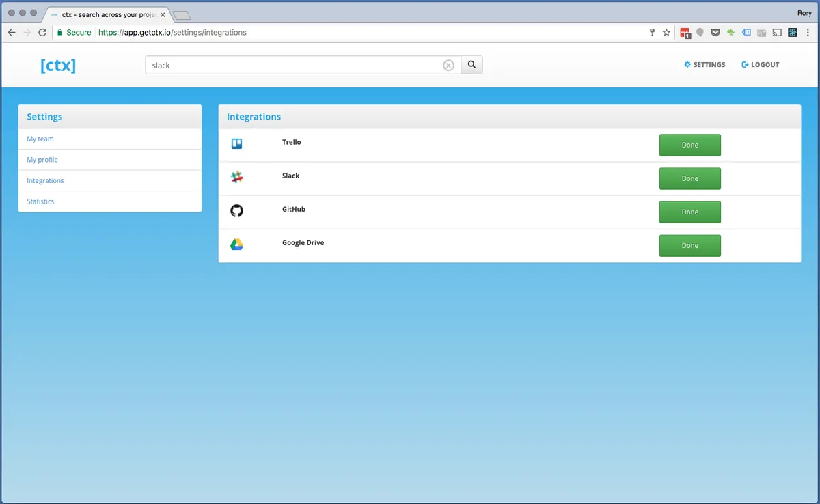Open the LastPass extension icon
Screen dimensions: 820x504
click(685, 32)
